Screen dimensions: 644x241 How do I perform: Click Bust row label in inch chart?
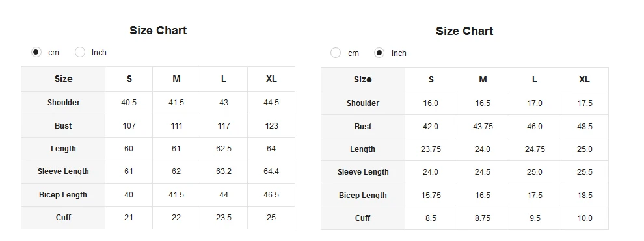[x=363, y=127]
